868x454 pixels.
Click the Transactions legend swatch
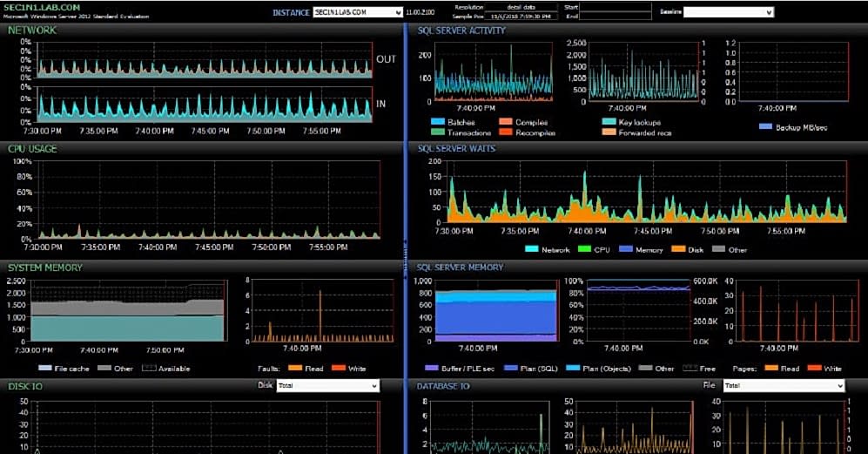click(436, 133)
